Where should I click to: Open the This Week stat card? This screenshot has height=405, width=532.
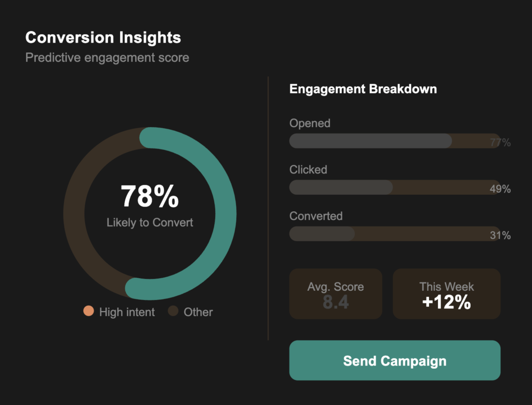coord(446,294)
